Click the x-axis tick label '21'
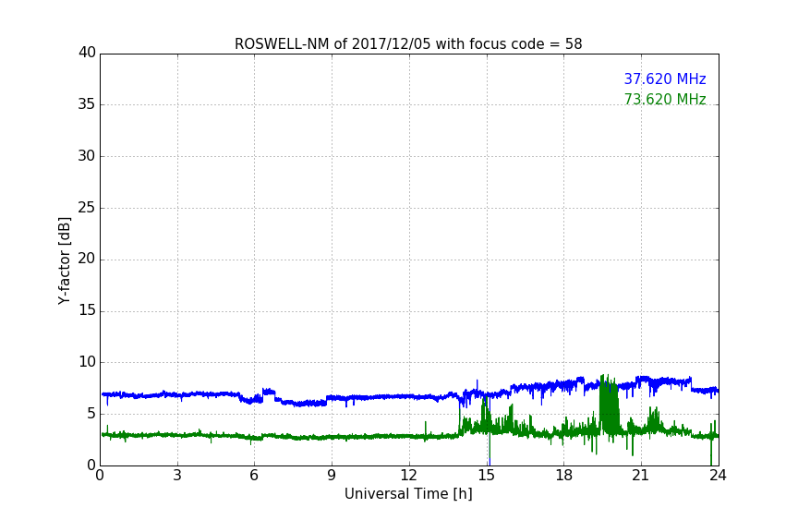The image size is (798, 532). coord(641,476)
